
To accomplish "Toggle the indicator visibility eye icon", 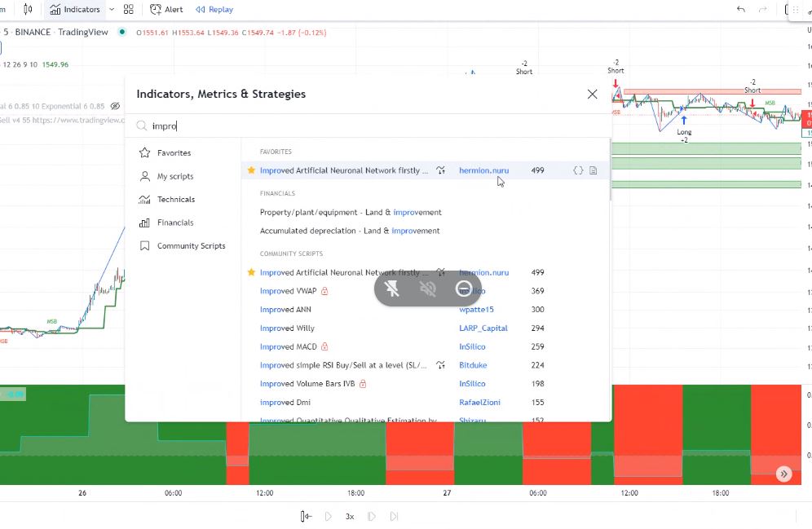I will [115, 106].
